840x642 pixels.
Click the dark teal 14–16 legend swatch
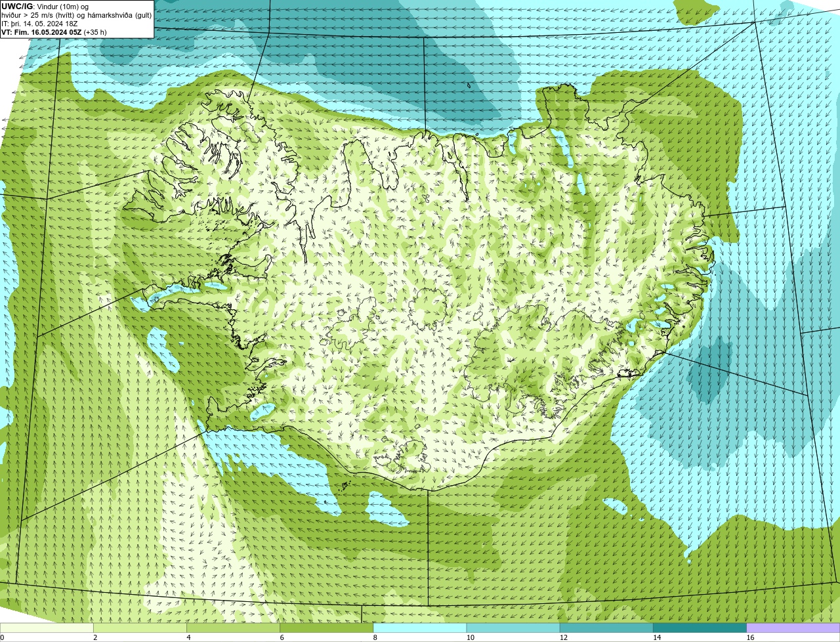click(700, 628)
